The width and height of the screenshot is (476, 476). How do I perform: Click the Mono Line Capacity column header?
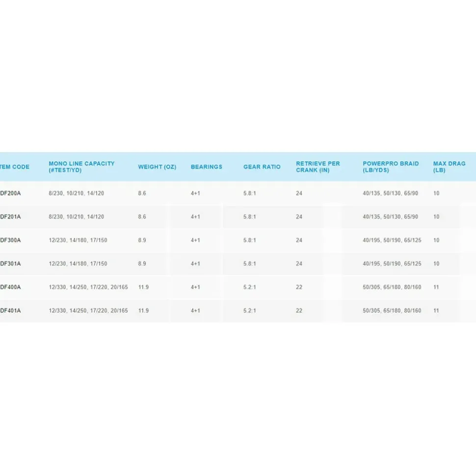tap(81, 167)
